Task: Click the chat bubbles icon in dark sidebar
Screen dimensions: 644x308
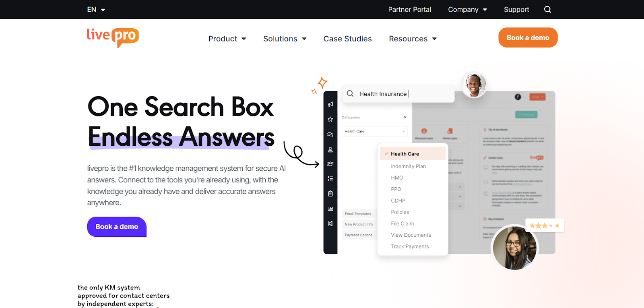Action: 330,134
